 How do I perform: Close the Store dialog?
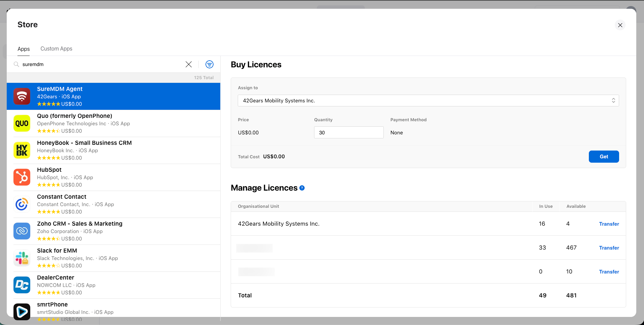[x=620, y=25]
